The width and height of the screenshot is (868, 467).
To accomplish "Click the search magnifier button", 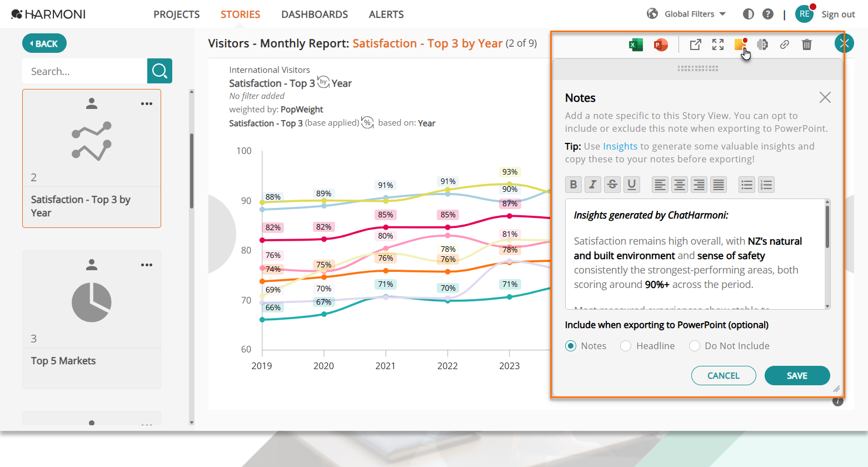I will point(159,71).
